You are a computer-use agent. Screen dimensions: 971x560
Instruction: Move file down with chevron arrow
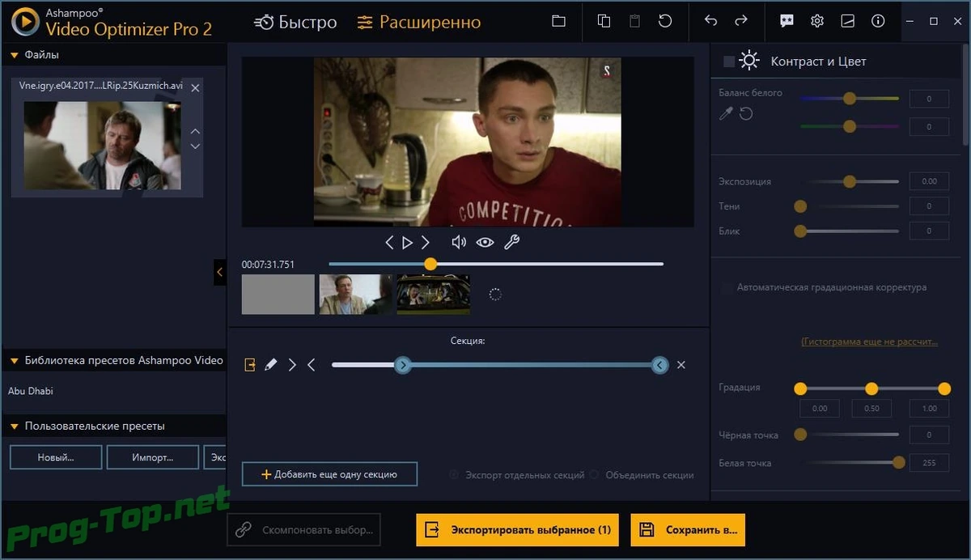[195, 146]
